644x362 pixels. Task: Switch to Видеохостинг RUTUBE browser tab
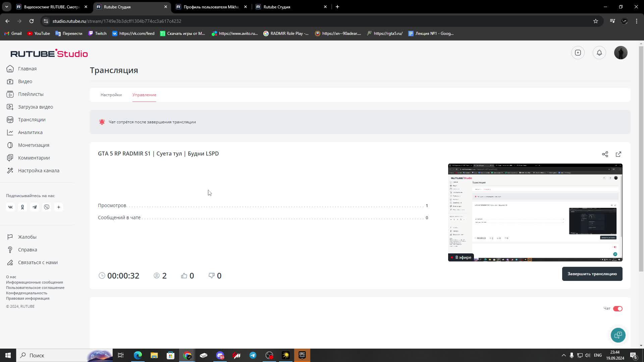52,7
